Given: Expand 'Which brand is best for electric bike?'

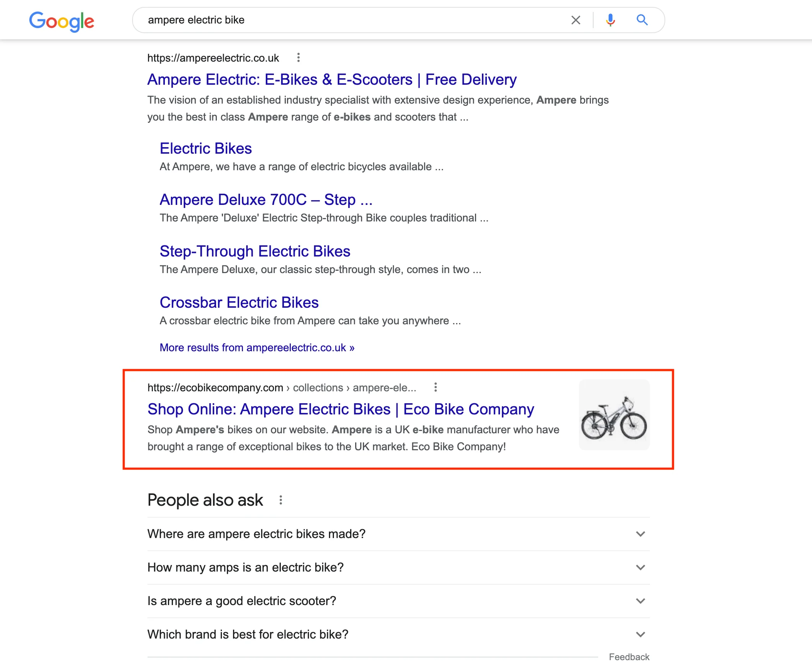Looking at the screenshot, I should pos(398,634).
